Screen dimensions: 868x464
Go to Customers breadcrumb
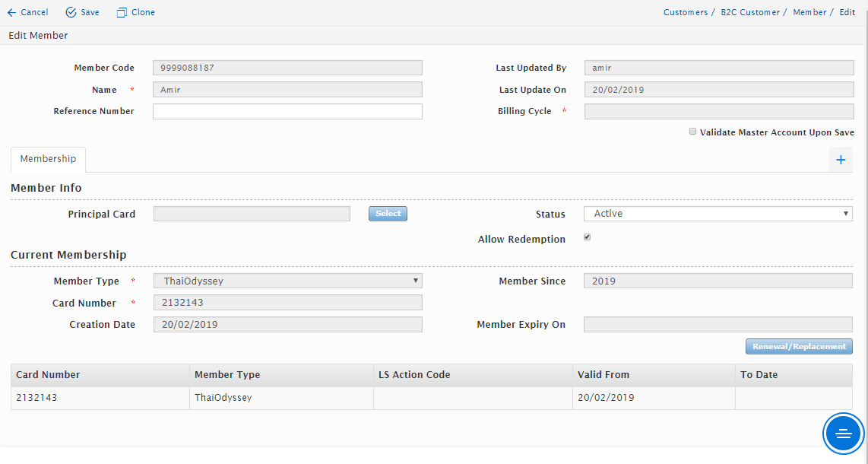(x=685, y=12)
